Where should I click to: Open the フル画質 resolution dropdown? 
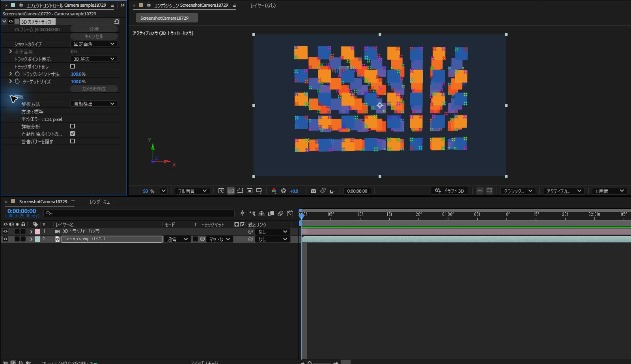(x=192, y=191)
